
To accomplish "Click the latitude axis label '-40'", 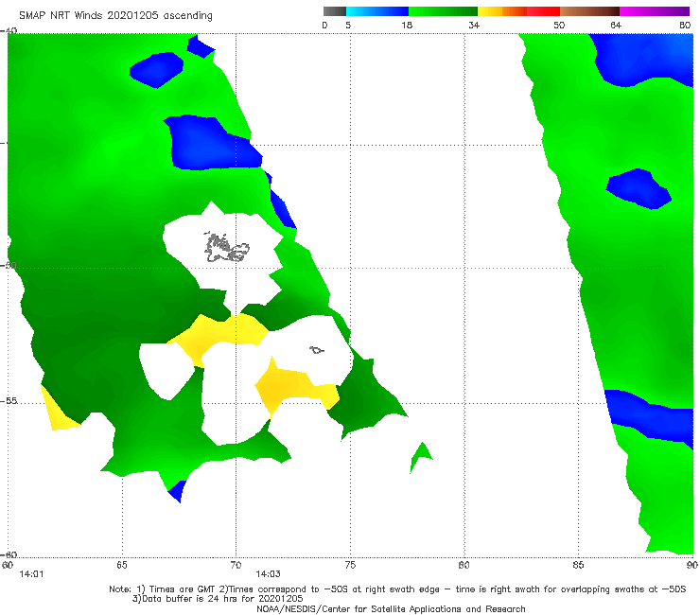I will click(x=9, y=31).
